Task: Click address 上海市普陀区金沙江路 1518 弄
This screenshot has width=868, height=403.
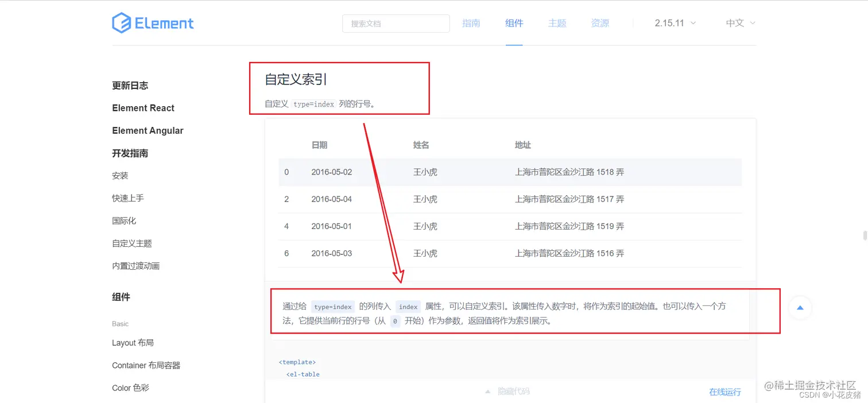Action: pyautogui.click(x=569, y=172)
